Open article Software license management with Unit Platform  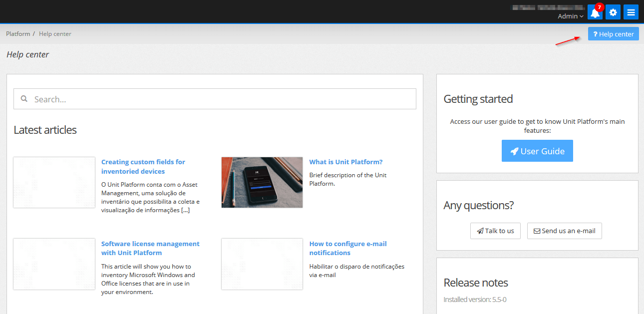pyautogui.click(x=150, y=248)
